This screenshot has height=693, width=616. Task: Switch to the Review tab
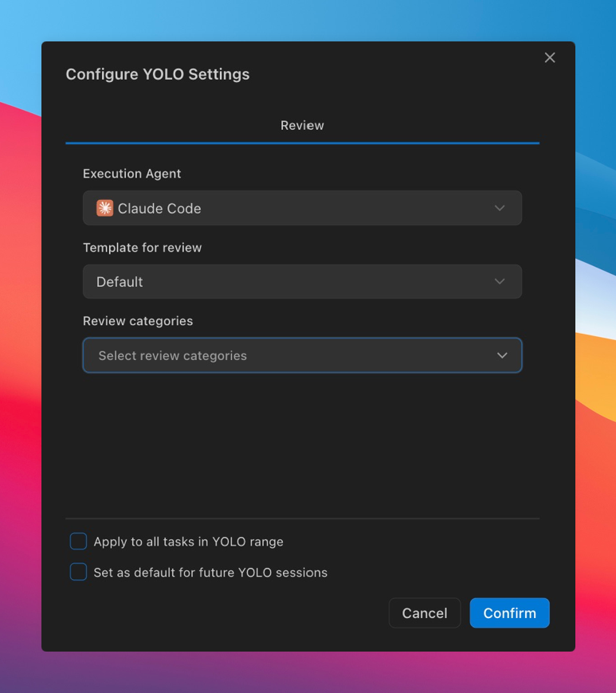pos(302,125)
